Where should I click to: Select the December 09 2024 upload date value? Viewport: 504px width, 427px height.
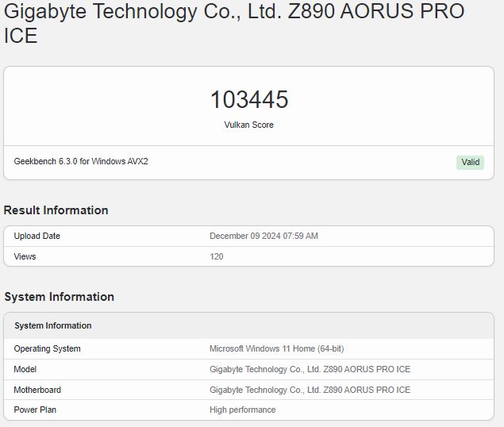264,236
